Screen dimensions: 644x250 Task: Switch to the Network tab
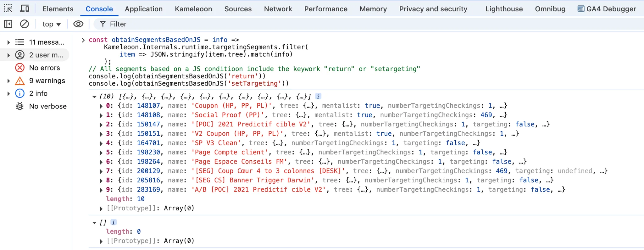[x=278, y=9]
